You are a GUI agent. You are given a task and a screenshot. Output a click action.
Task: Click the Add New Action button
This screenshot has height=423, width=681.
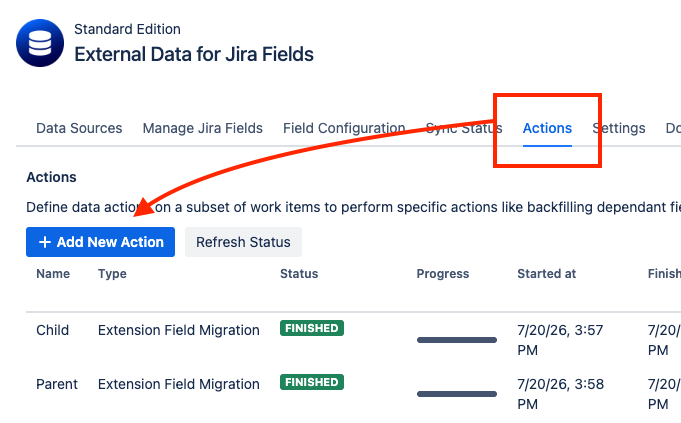click(x=100, y=242)
